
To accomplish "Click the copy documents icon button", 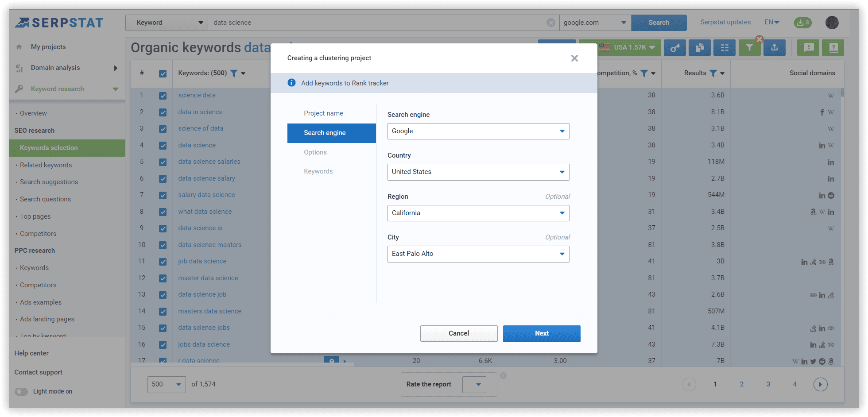I will pos(700,48).
